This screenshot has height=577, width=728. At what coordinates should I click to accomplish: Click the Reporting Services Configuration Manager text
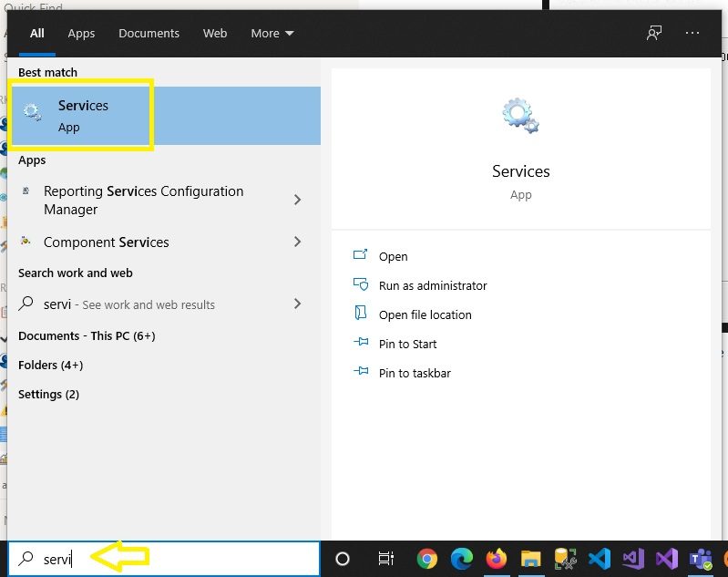(x=143, y=201)
